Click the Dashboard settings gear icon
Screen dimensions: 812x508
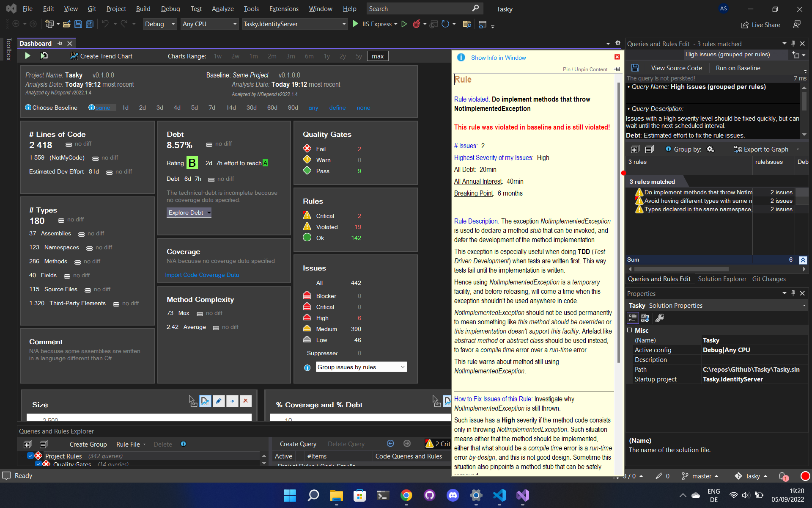[x=618, y=43]
